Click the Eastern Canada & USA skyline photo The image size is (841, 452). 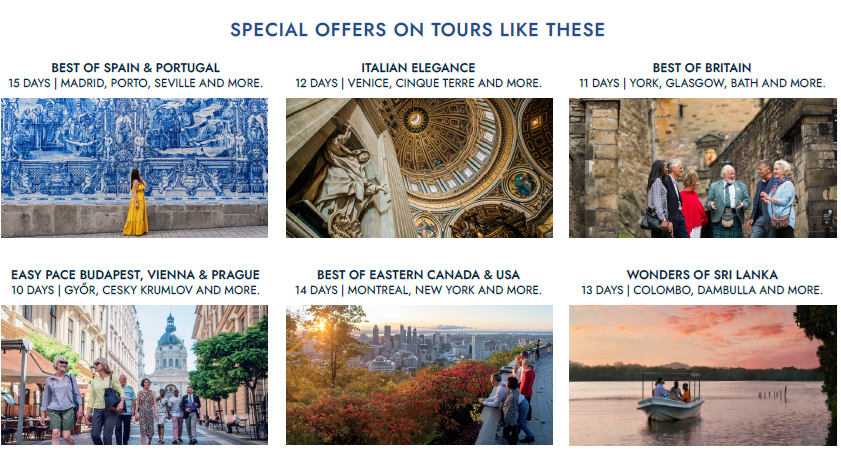(418, 374)
